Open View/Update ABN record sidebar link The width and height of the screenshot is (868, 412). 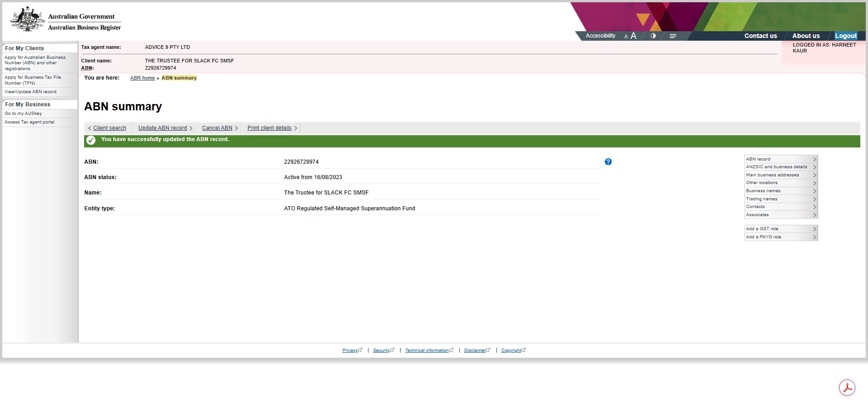click(x=30, y=92)
